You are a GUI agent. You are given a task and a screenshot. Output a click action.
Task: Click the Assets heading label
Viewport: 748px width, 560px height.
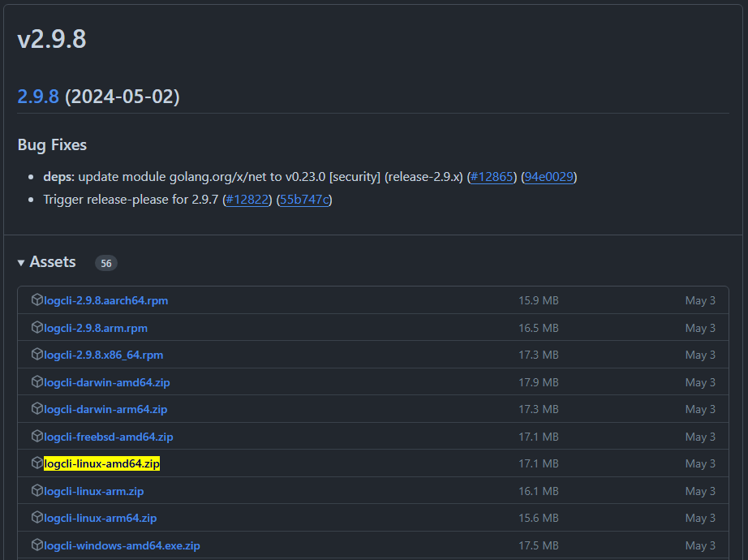(x=53, y=262)
